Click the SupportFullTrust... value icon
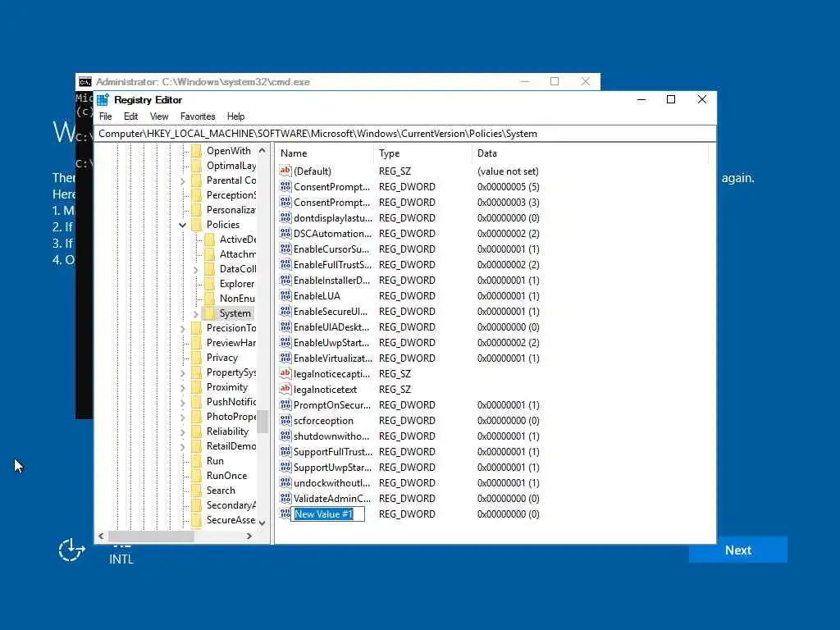Image resolution: width=840 pixels, height=630 pixels. click(x=285, y=451)
